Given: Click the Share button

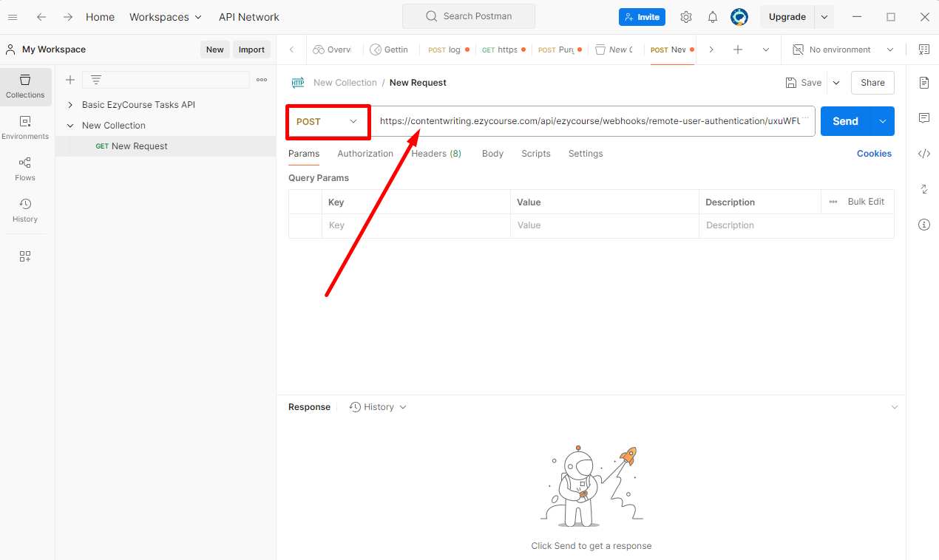Looking at the screenshot, I should tap(872, 83).
